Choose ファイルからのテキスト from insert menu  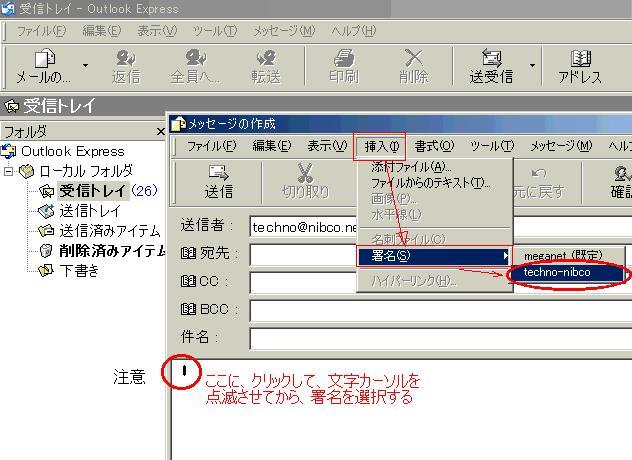tap(430, 183)
